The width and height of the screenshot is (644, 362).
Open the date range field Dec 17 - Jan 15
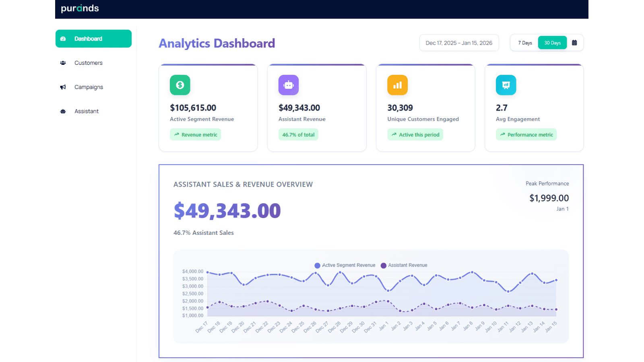459,43
